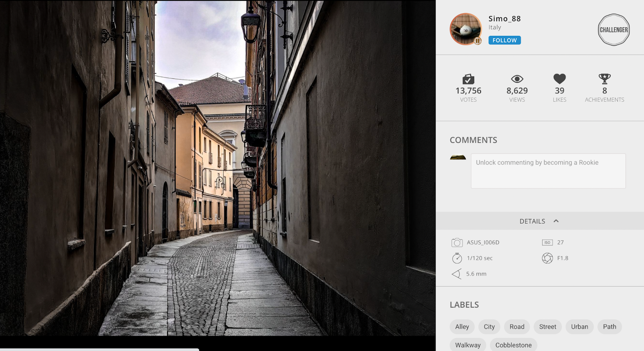Open Simo_88 profile avatar
The width and height of the screenshot is (644, 351).
(x=466, y=29)
